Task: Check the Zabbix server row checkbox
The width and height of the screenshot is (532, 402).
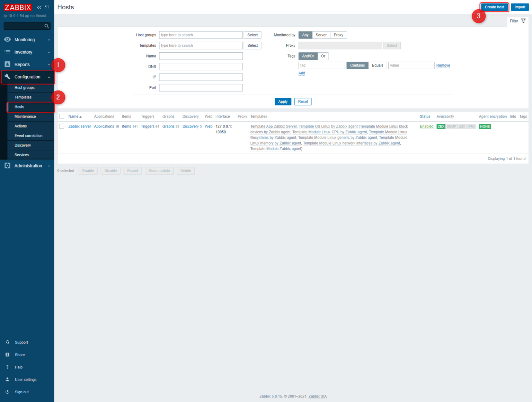Action: (x=62, y=126)
